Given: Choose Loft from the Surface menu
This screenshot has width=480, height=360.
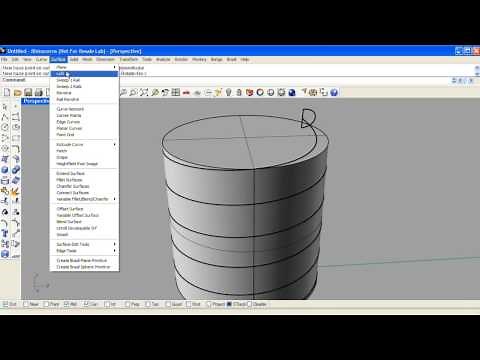Looking at the screenshot, I should 84,74.
